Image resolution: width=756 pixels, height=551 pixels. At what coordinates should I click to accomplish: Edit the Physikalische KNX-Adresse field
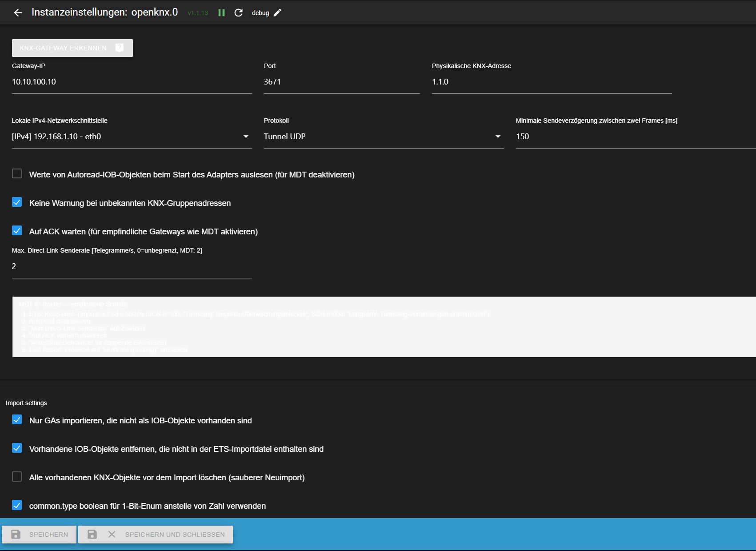point(552,82)
